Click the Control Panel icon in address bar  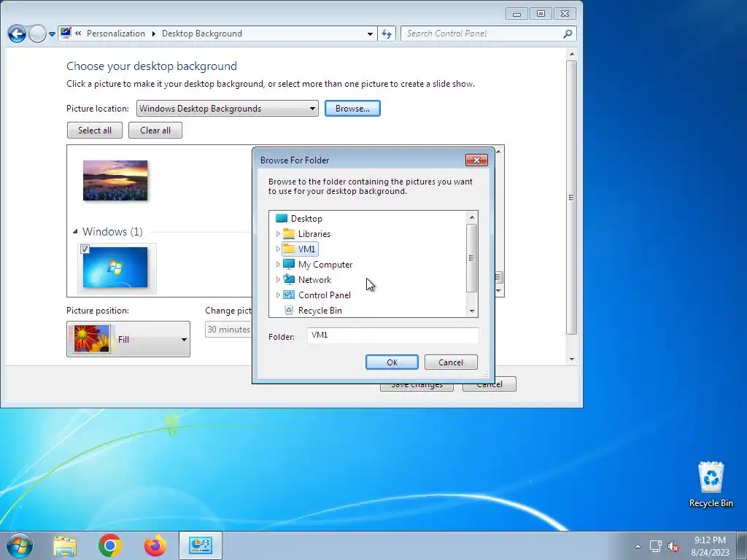click(66, 34)
